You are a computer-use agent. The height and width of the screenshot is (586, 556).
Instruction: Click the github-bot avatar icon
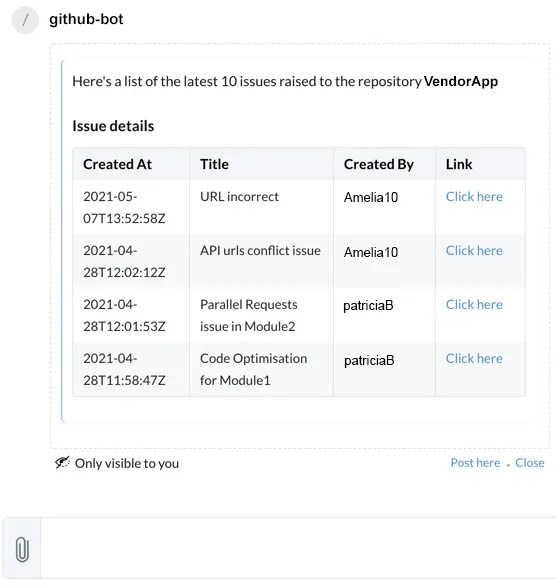click(25, 20)
